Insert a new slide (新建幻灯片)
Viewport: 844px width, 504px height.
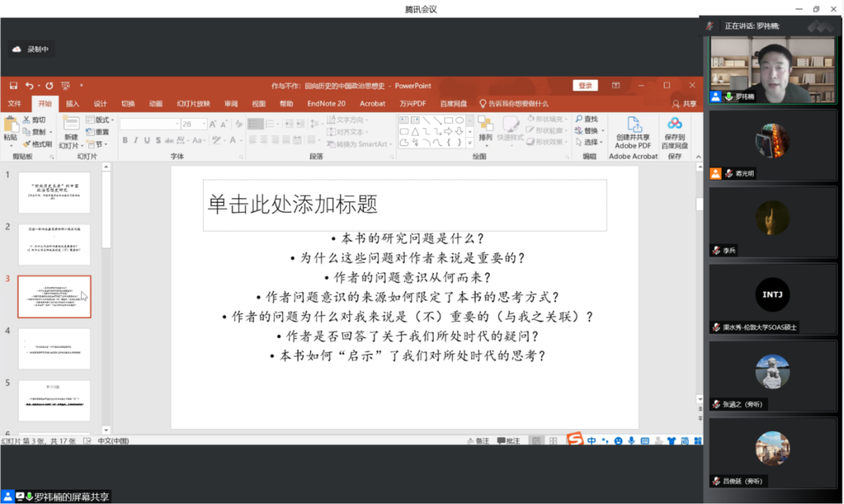tap(70, 132)
